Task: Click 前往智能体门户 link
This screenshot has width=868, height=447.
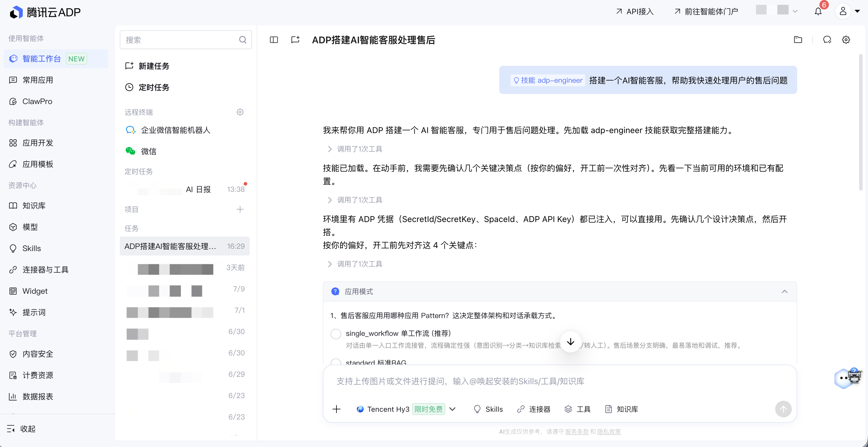Action: 706,12
